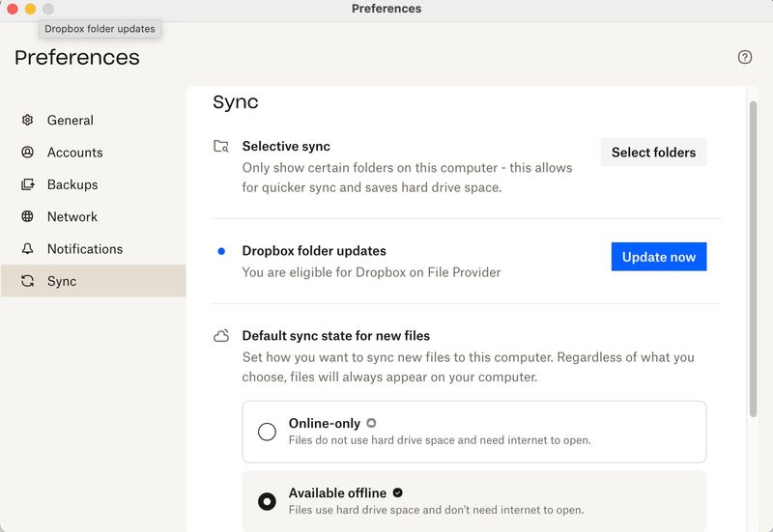Click the Selective sync folder icon
773x532 pixels.
tap(221, 147)
